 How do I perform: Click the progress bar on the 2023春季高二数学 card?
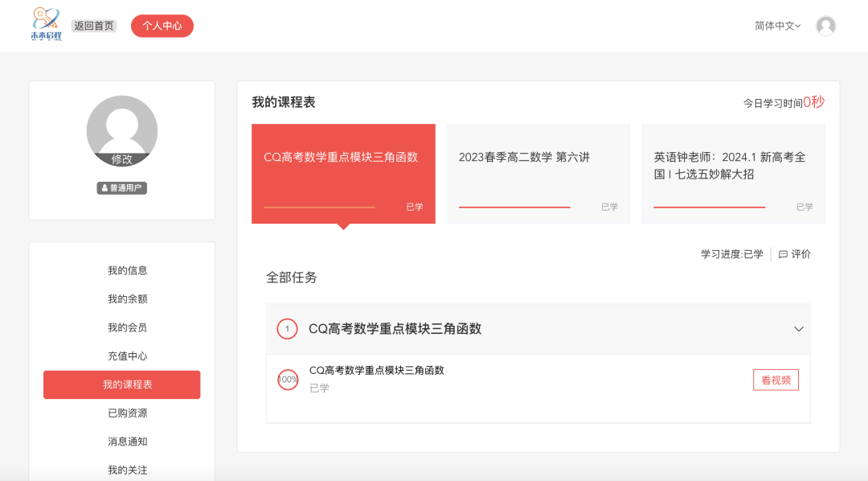click(x=514, y=208)
